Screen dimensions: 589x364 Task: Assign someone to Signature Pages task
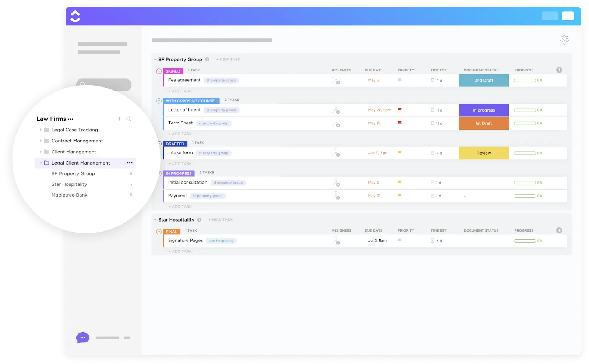(336, 241)
